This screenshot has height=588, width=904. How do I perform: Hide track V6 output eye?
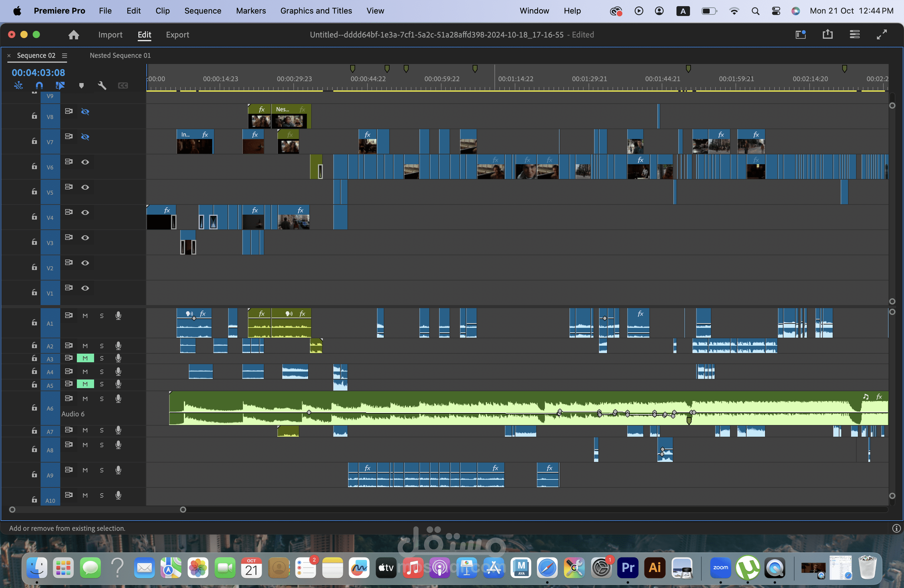85,162
